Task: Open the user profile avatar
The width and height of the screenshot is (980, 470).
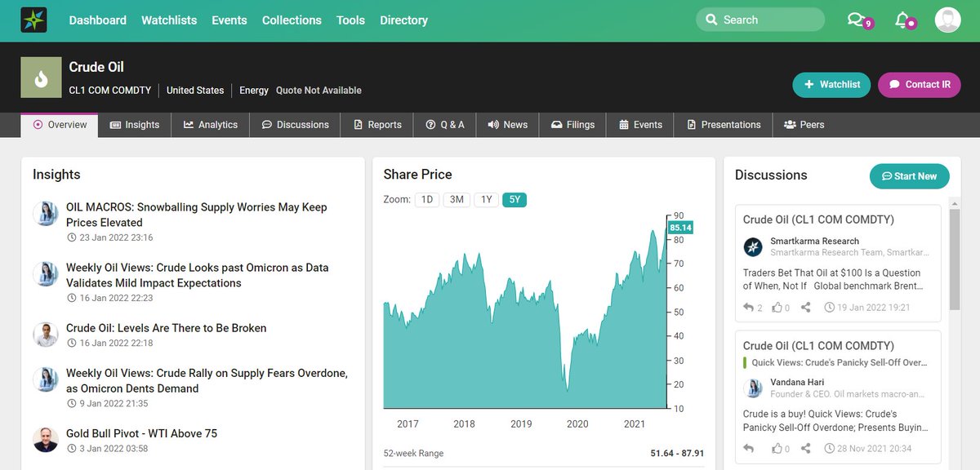Action: tap(947, 20)
